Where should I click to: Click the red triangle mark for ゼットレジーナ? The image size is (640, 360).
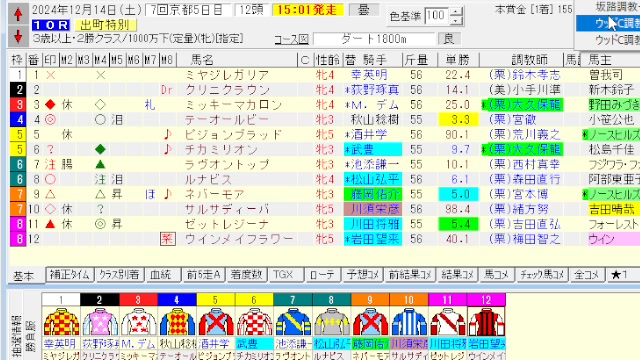click(x=50, y=224)
